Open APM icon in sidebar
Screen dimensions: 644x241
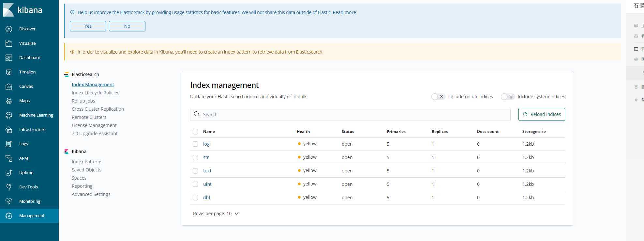click(x=9, y=158)
